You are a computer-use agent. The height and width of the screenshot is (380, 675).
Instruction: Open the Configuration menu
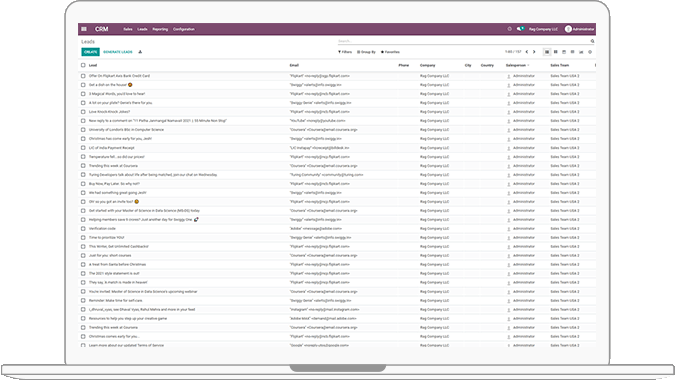(x=184, y=29)
